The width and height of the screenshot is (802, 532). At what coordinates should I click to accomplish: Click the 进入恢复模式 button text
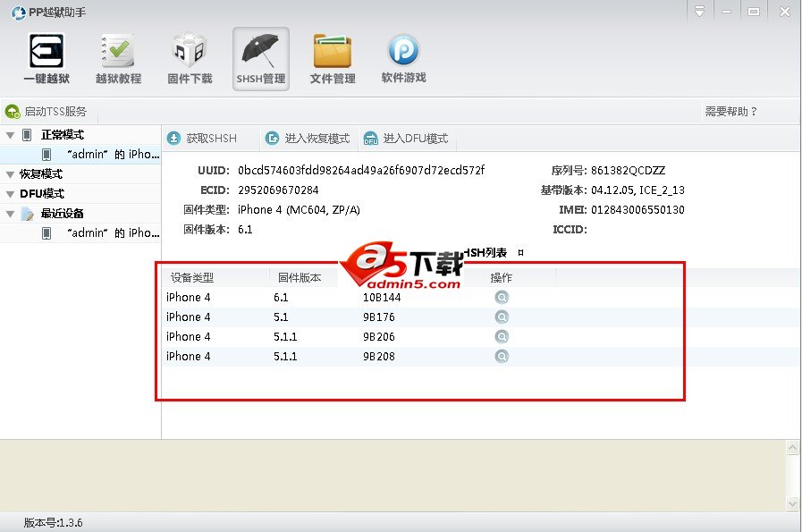(317, 138)
